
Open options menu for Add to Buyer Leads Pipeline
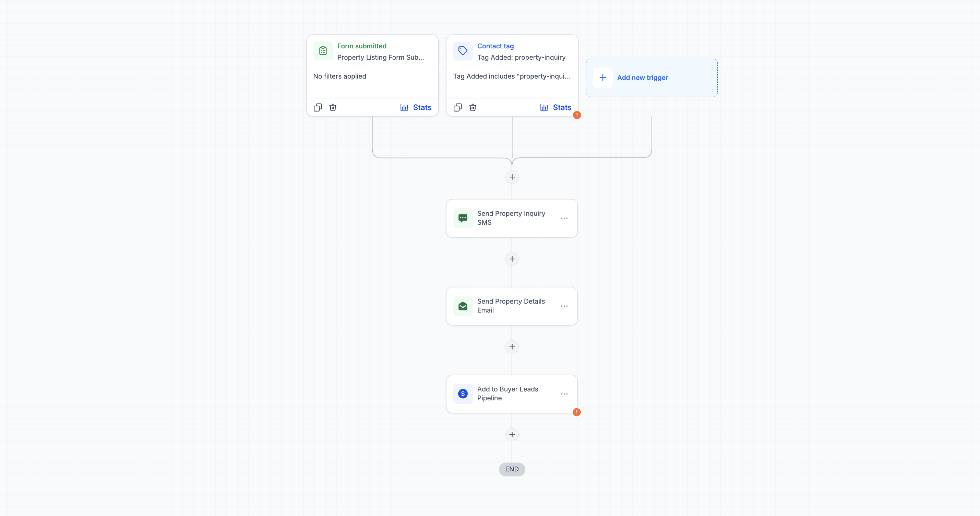coord(564,394)
